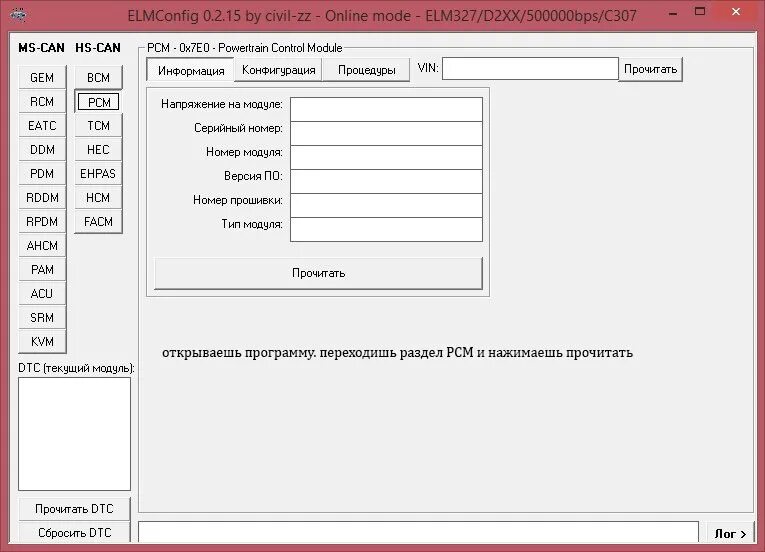Click Прочитать DTC button
This screenshot has width=765, height=552.
pos(75,509)
